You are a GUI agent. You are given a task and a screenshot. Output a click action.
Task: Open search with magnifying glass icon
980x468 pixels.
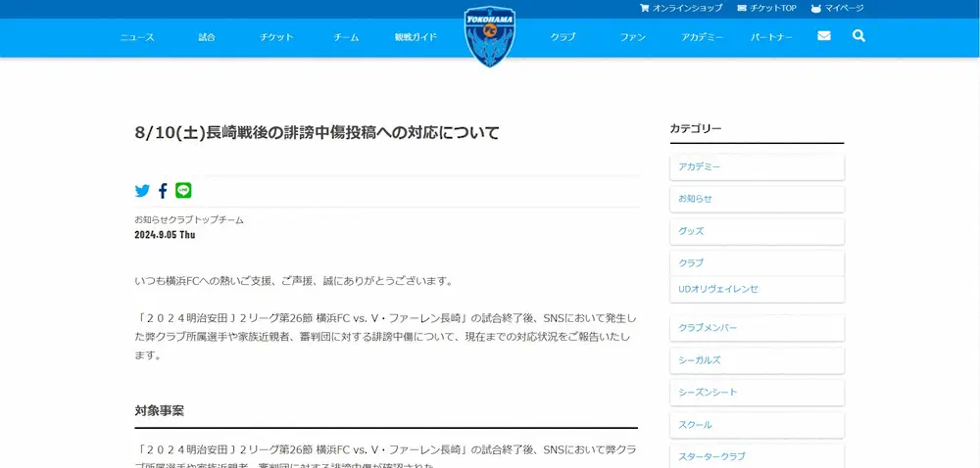pos(858,36)
